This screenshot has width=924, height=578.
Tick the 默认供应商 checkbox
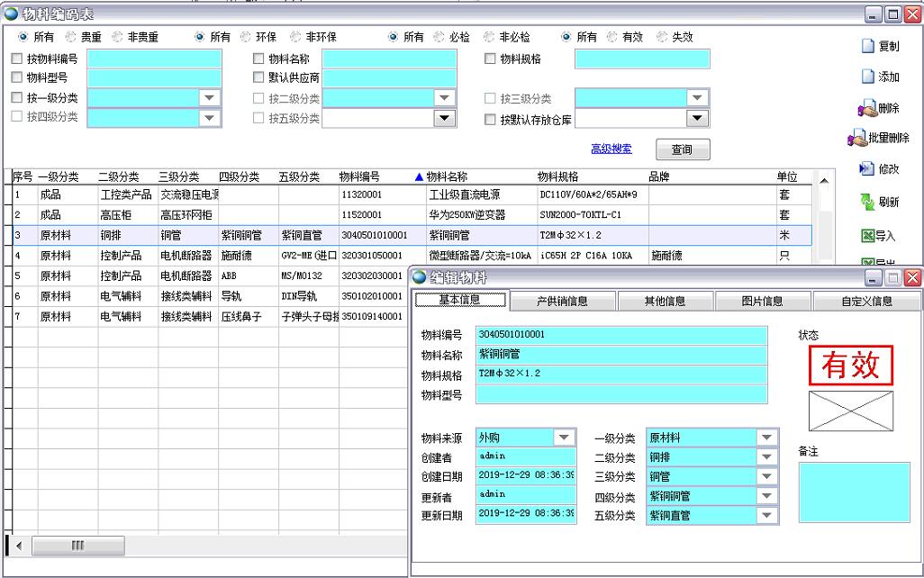259,78
